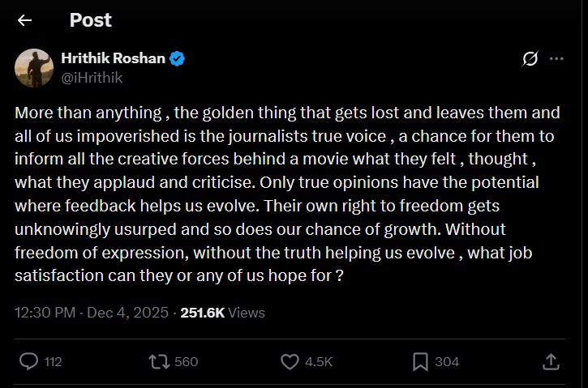The image size is (588, 388).
Task: Open the Hrithik Roshan display name link
Action: click(x=114, y=58)
